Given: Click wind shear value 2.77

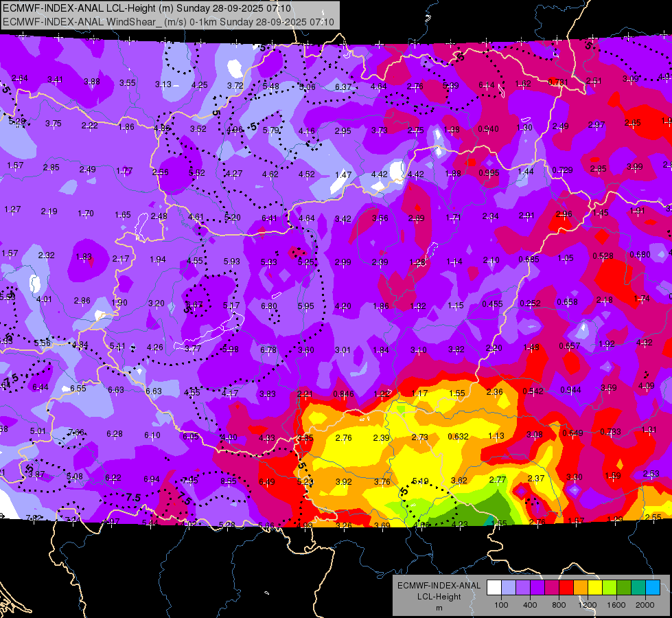Looking at the screenshot, I should (498, 479).
